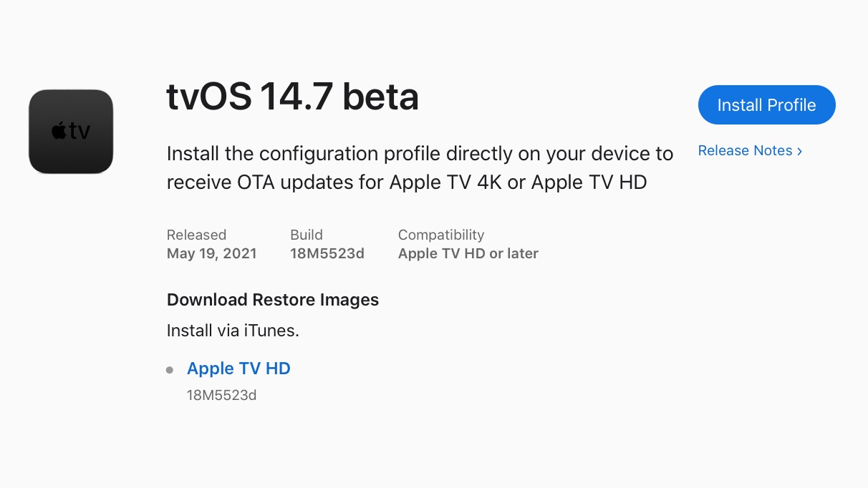Click the Build label

click(x=307, y=235)
